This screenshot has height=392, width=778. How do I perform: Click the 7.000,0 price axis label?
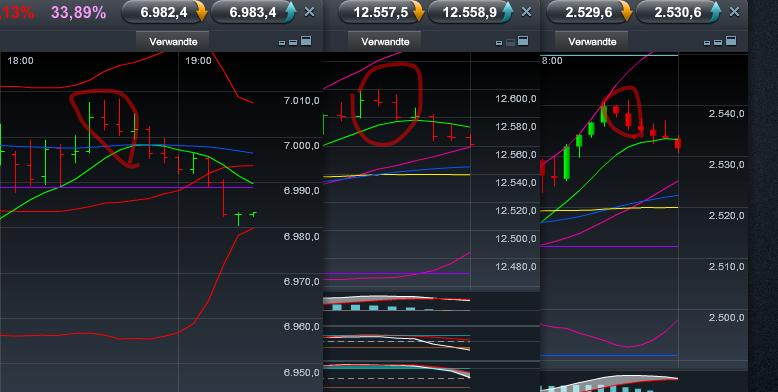[302, 145]
